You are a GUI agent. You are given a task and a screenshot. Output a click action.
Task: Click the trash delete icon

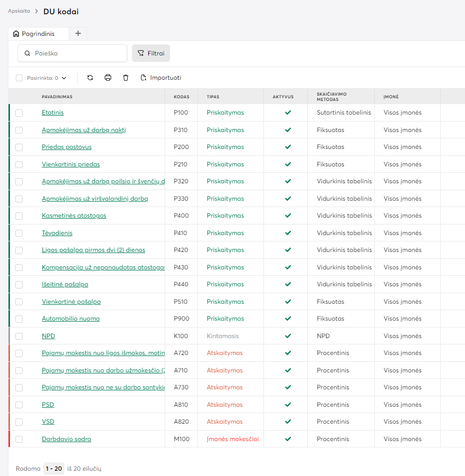pyautogui.click(x=126, y=78)
